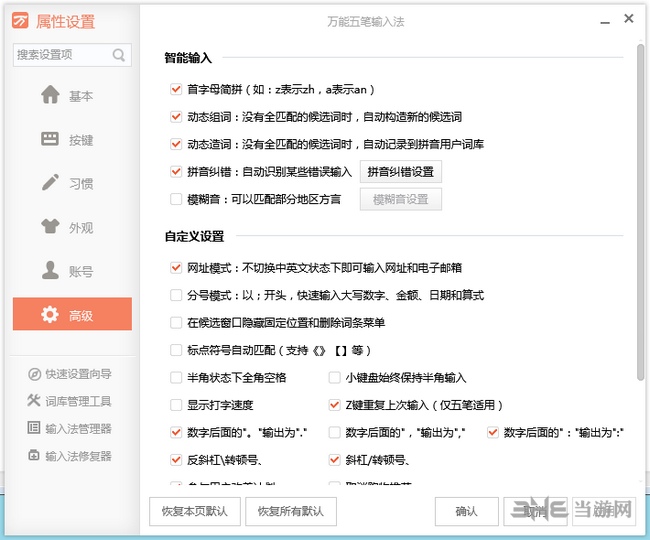Uncheck Z键重复上次输入 option
The width and height of the screenshot is (650, 540).
pyautogui.click(x=334, y=405)
